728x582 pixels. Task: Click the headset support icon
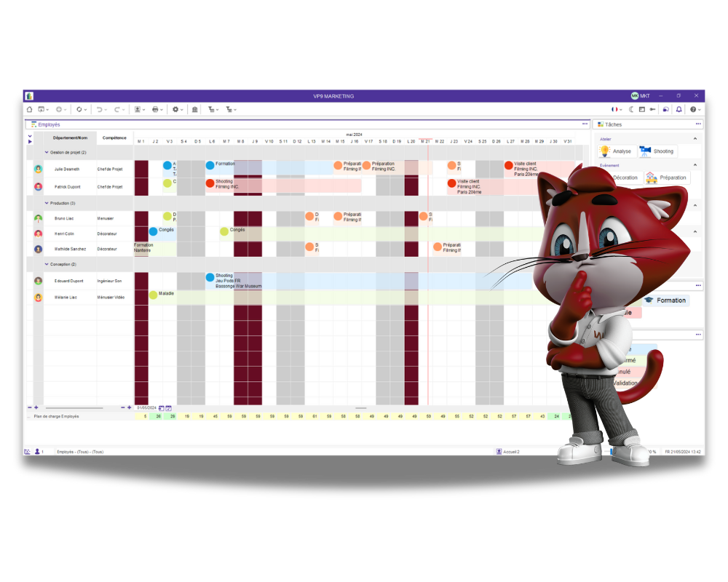pyautogui.click(x=666, y=110)
